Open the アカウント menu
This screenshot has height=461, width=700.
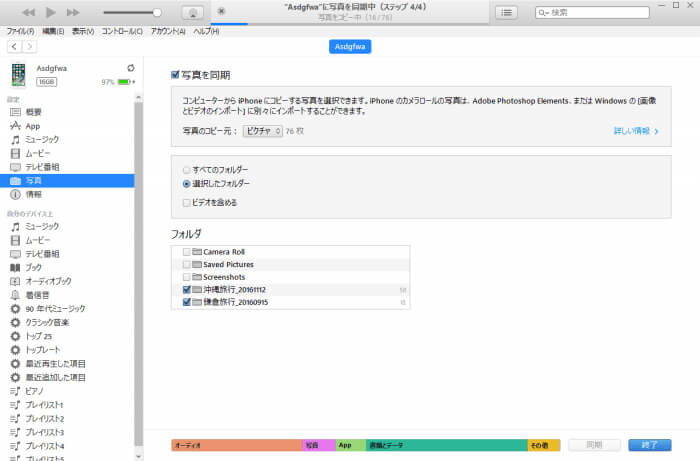(x=168, y=31)
